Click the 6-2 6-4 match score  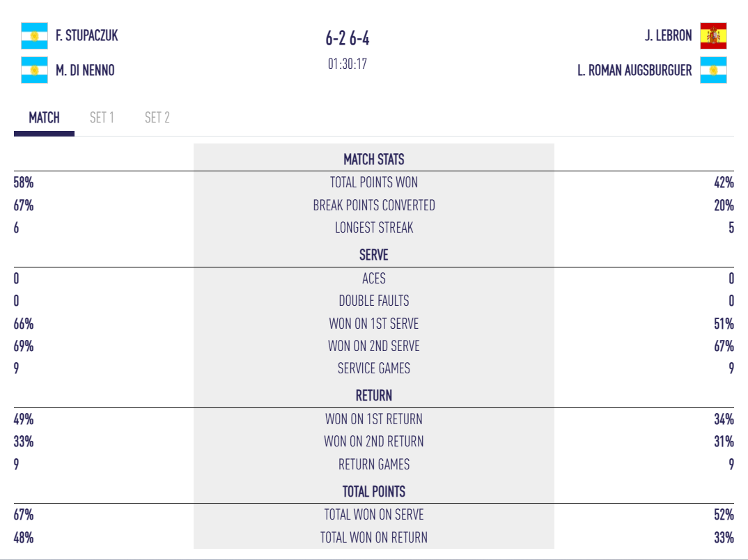(348, 38)
